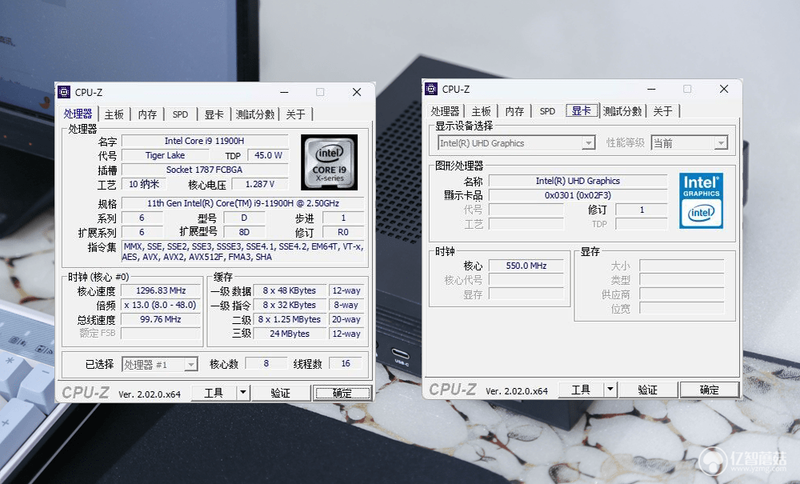The width and height of the screenshot is (800, 484).
Task: Click the 8 x 48 KBytes L1 data value
Action: 290,291
